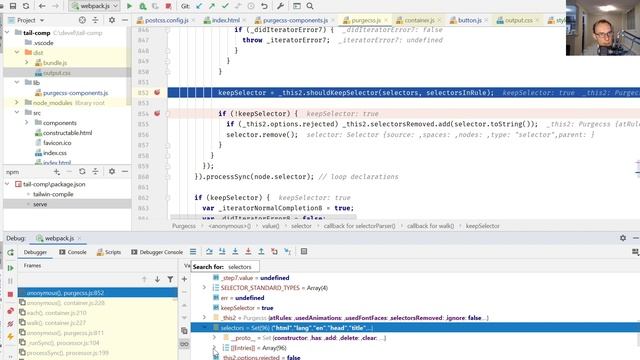Open settings with the wrench icon
This screenshot has width=640, height=360.
(x=280, y=6)
